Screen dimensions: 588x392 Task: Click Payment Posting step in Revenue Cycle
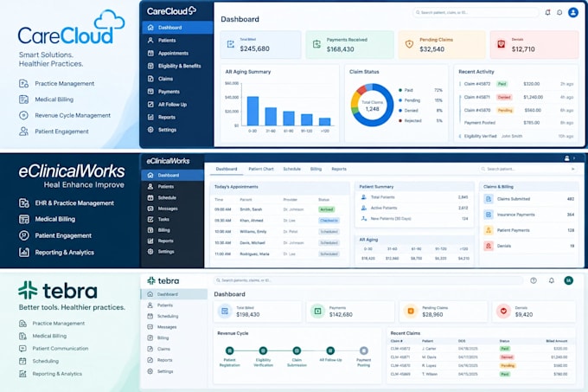(x=363, y=350)
